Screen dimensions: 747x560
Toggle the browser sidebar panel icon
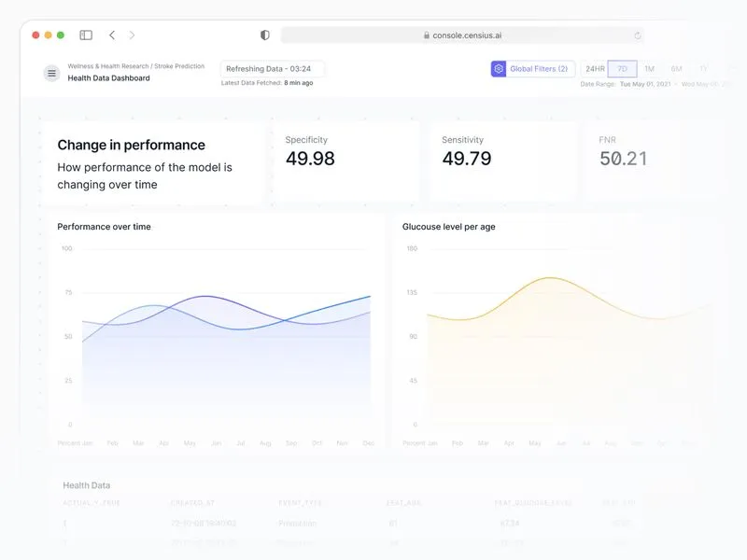pos(86,35)
